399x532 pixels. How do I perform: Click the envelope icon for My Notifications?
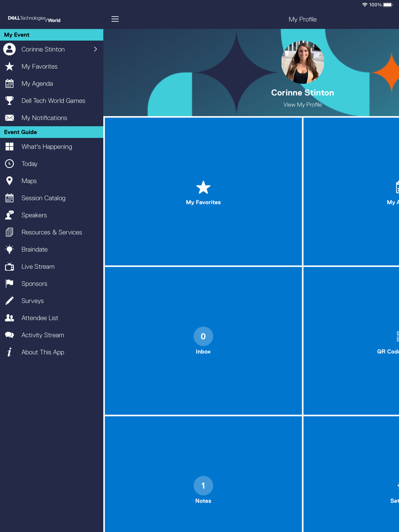(x=10, y=118)
